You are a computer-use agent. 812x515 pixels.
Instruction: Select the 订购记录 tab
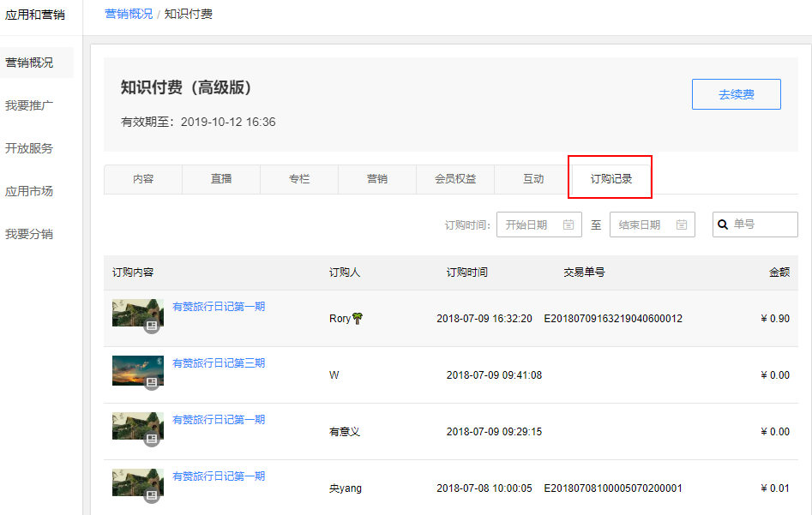(611, 179)
